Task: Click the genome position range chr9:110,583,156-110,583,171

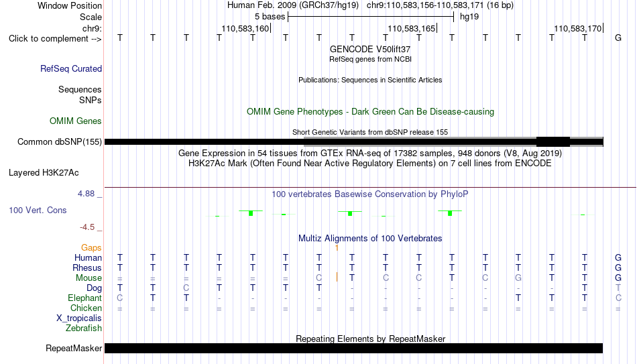Action: [x=425, y=5]
